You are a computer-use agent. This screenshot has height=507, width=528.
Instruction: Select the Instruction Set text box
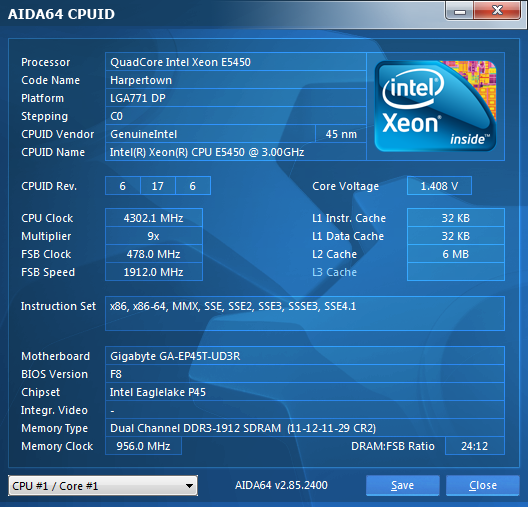[x=305, y=313]
